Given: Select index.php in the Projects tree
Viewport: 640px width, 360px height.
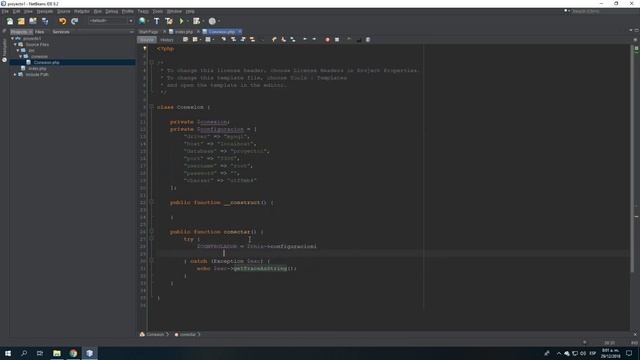Looking at the screenshot, I should pos(37,69).
